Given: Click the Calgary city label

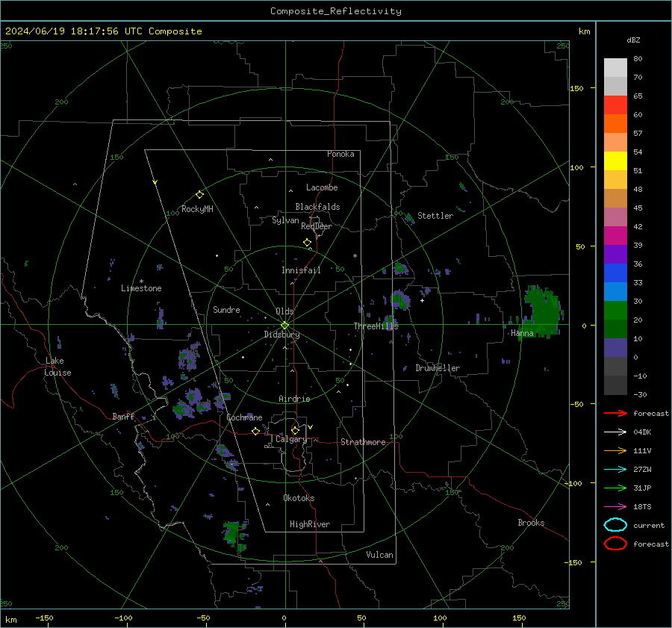Looking at the screenshot, I should coord(291,439).
